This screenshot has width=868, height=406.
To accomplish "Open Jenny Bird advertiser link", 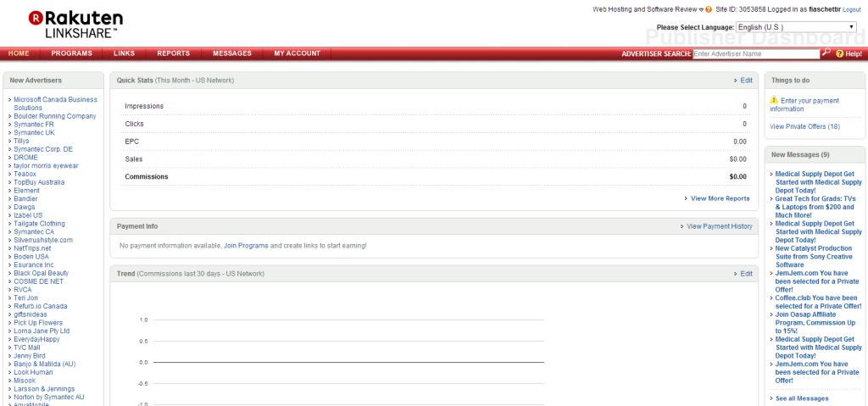I will [30, 356].
